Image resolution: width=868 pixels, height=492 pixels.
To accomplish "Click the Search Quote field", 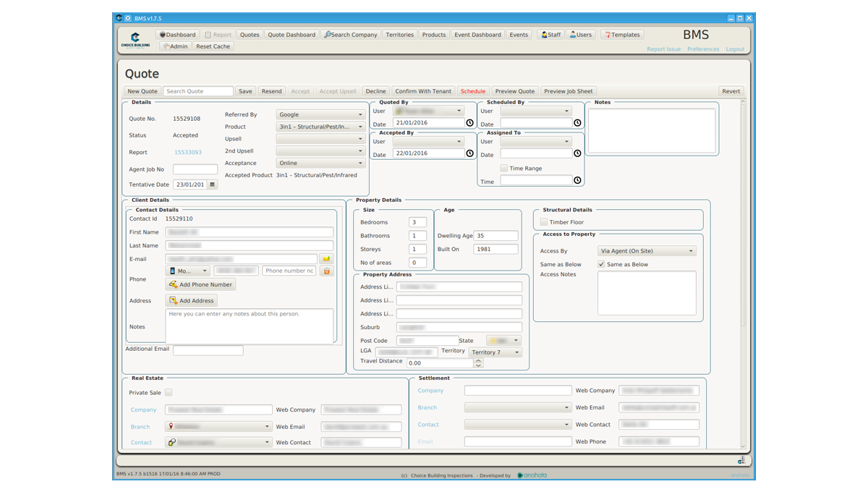I will click(198, 91).
